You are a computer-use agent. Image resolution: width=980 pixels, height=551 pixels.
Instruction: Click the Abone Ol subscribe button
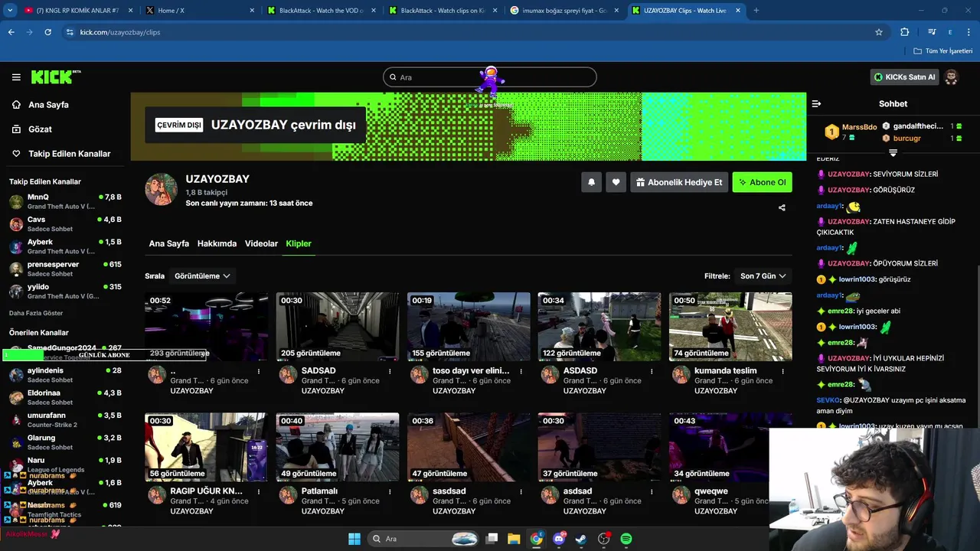pos(762,182)
